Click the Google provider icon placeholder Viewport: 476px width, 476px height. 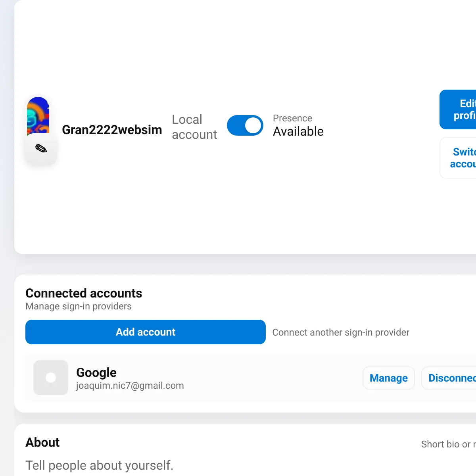(51, 378)
